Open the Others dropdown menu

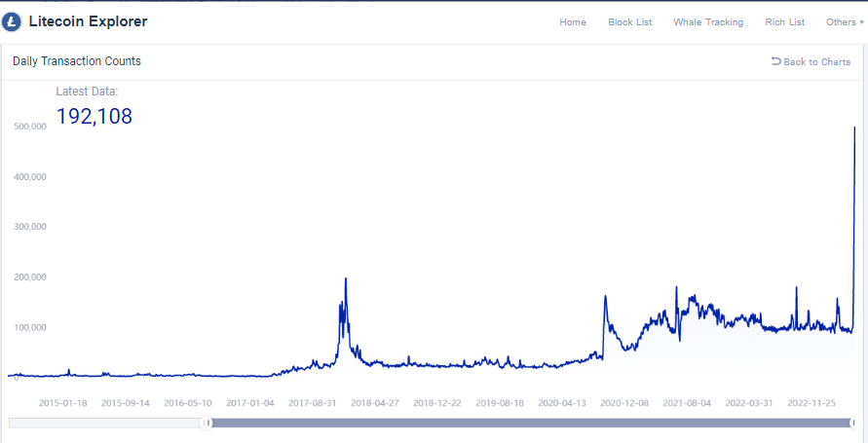(844, 22)
